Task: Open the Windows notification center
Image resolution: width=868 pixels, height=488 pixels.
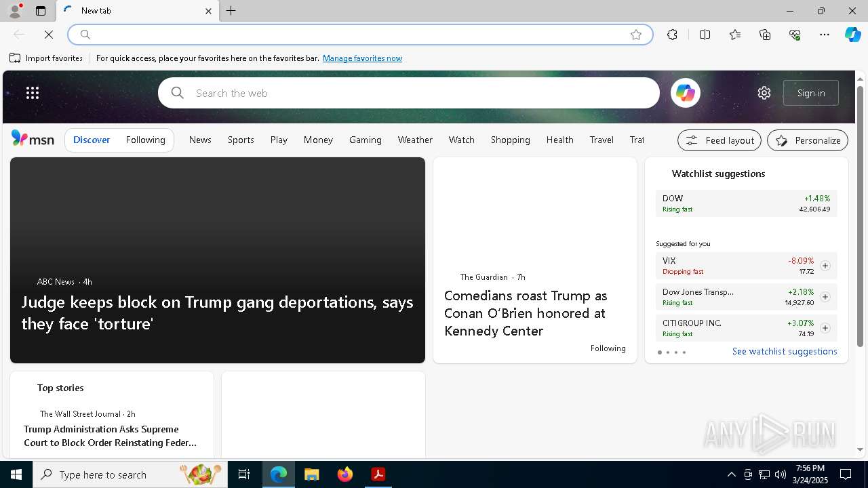Action: point(846,474)
